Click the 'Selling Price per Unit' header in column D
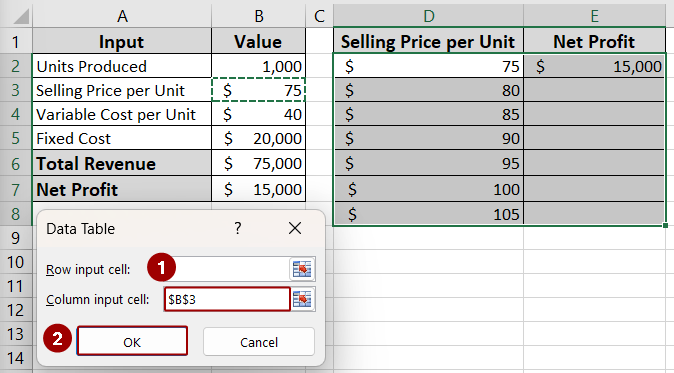Image resolution: width=674 pixels, height=373 pixels. [429, 41]
